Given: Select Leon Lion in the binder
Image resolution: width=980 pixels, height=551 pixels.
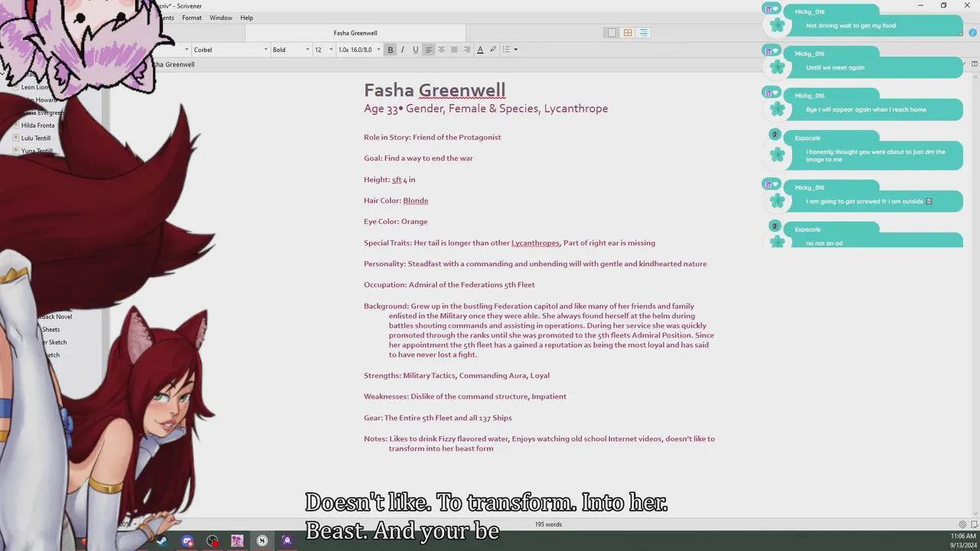Looking at the screenshot, I should (x=35, y=87).
